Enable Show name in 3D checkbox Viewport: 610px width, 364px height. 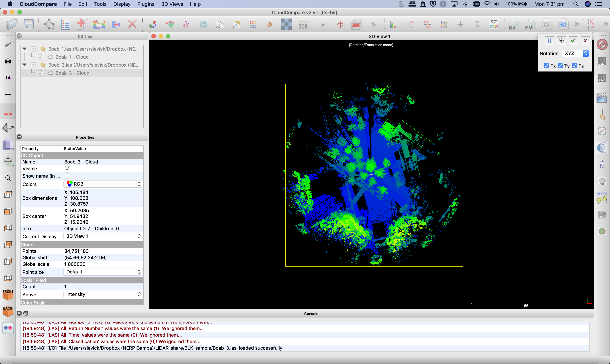[x=68, y=176]
